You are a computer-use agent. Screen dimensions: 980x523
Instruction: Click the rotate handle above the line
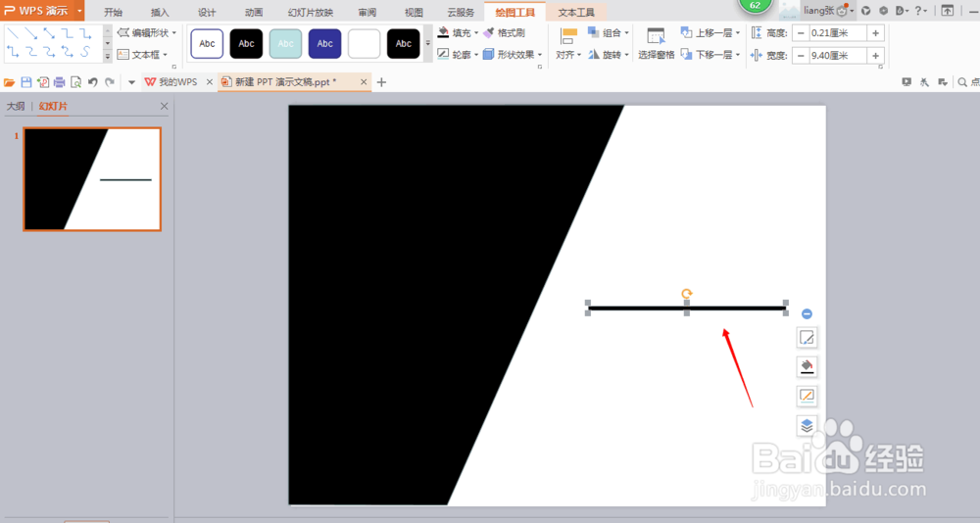(x=686, y=294)
